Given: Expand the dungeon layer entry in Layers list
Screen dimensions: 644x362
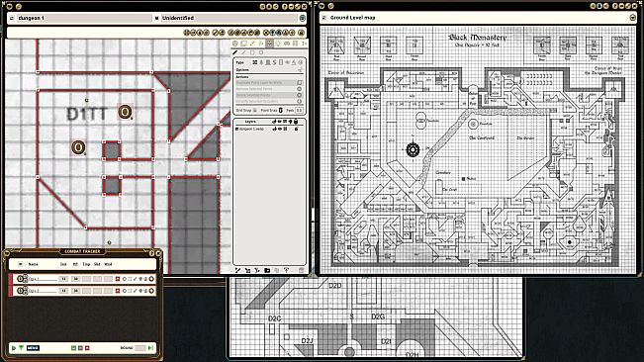Looking at the screenshot, I should pyautogui.click(x=237, y=129).
